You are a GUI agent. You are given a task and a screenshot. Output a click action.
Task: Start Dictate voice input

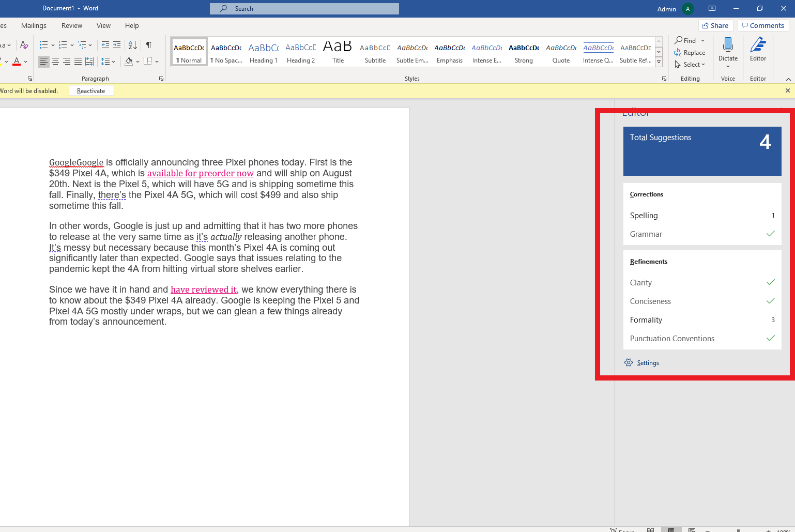[x=728, y=46]
